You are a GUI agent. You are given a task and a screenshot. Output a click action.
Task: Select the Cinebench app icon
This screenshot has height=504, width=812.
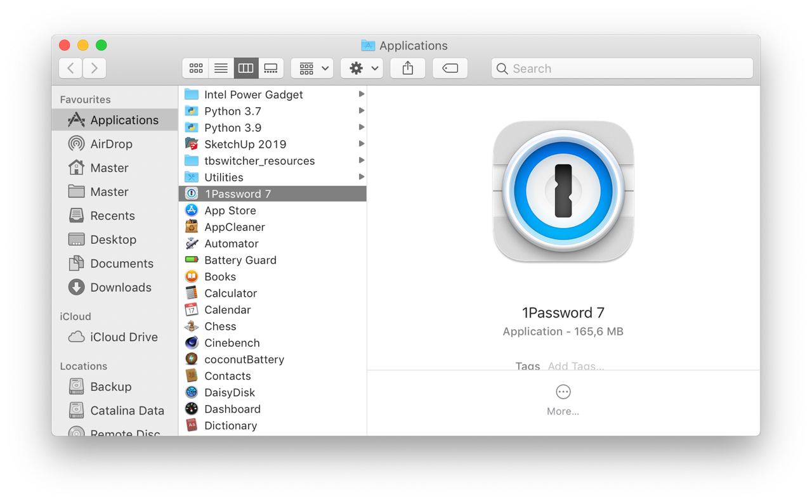pyautogui.click(x=192, y=342)
